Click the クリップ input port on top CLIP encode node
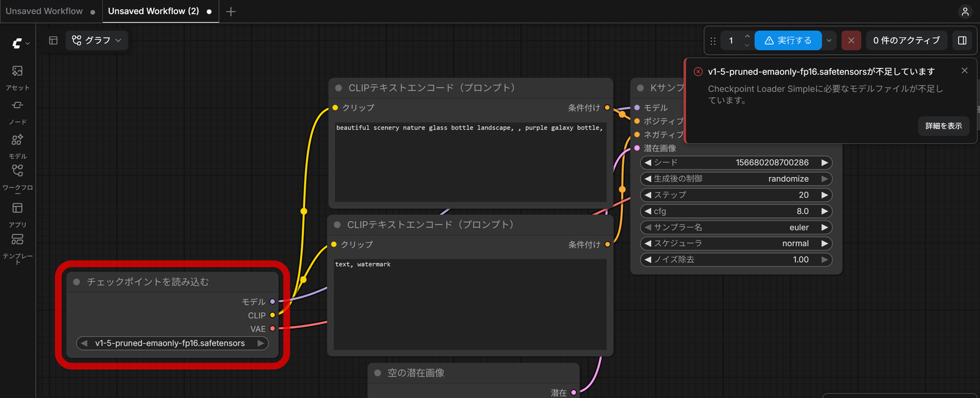The width and height of the screenshot is (980, 398). coord(335,108)
